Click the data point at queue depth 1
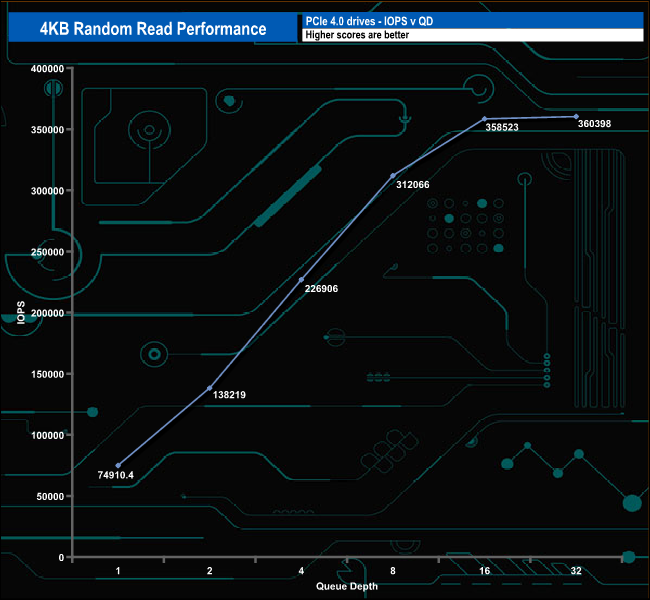The width and height of the screenshot is (650, 600). coord(118,465)
